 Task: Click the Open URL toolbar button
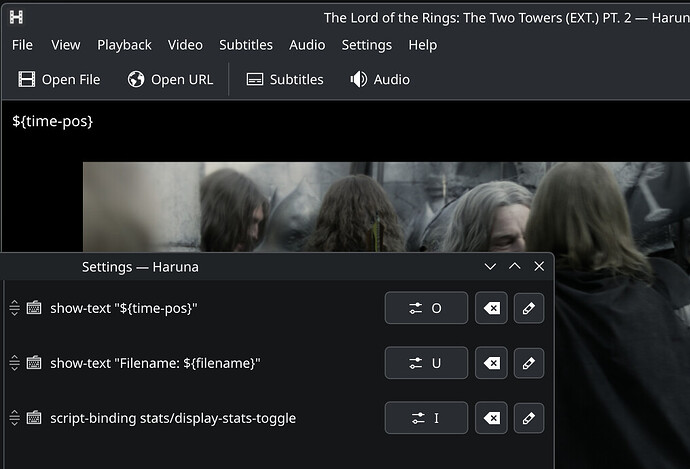click(171, 79)
